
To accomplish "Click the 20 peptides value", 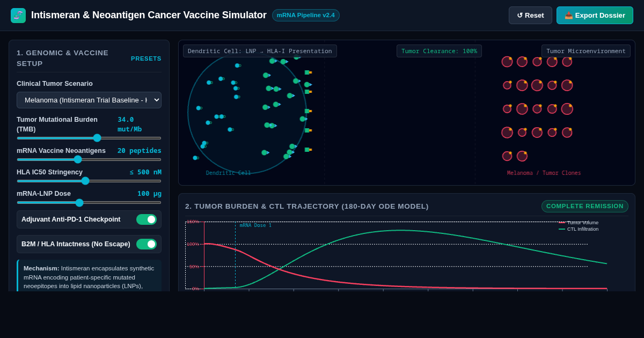I will (x=140, y=151).
